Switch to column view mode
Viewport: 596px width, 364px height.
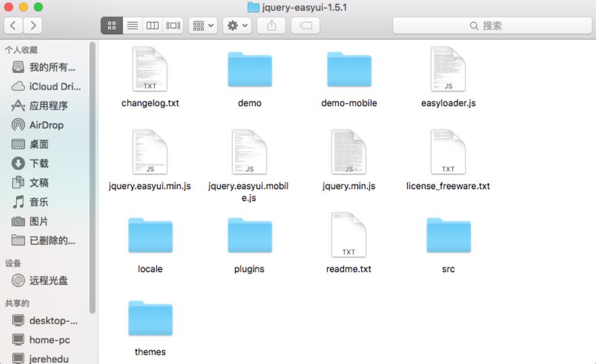[153, 25]
